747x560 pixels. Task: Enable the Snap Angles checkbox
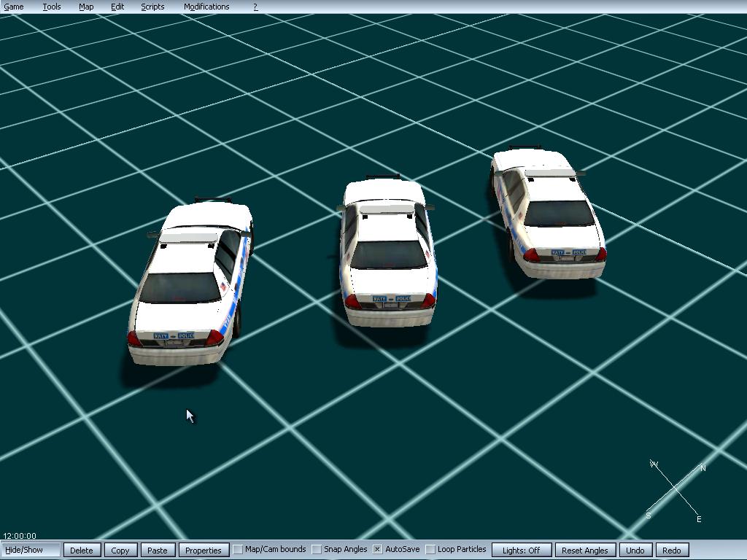(x=317, y=550)
